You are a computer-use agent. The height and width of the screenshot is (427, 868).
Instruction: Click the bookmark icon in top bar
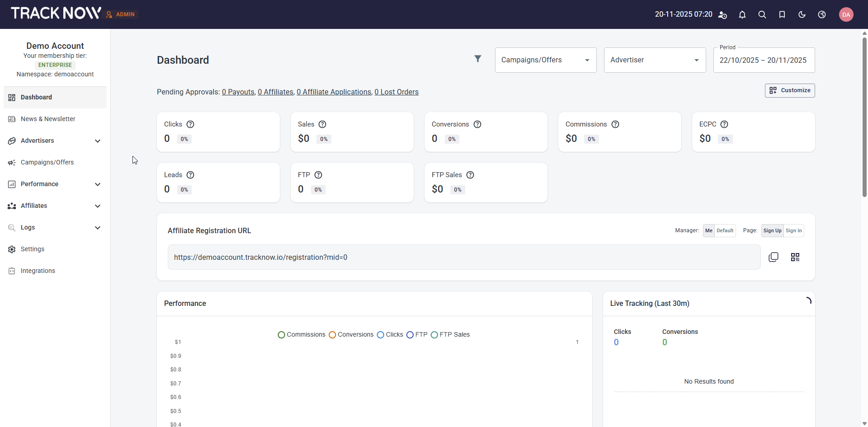782,14
